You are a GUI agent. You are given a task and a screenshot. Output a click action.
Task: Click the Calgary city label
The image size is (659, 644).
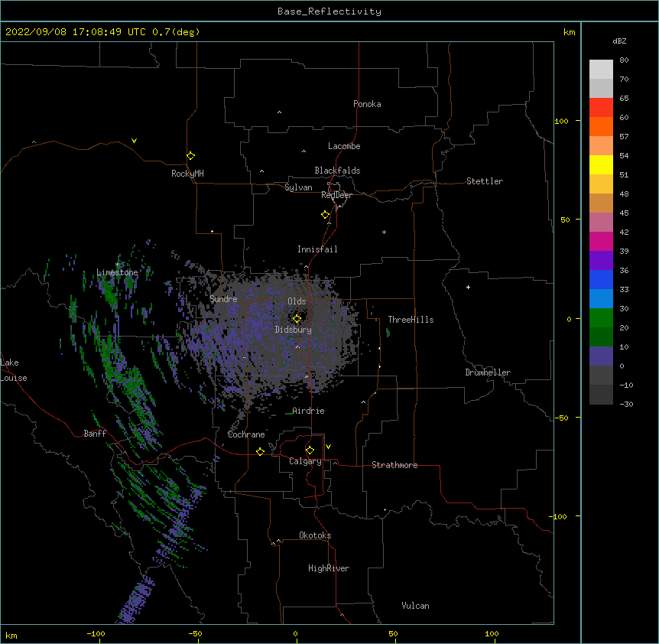coord(305,461)
